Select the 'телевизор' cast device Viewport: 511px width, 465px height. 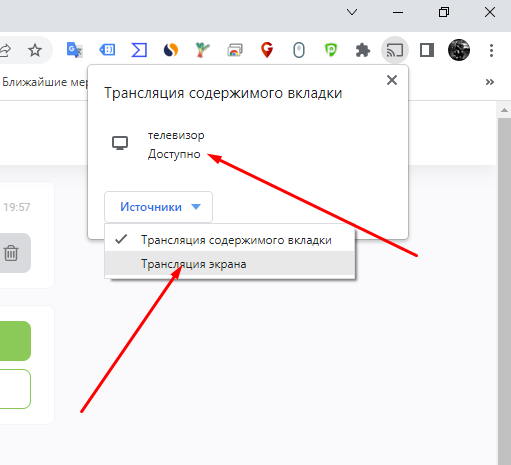click(x=248, y=144)
